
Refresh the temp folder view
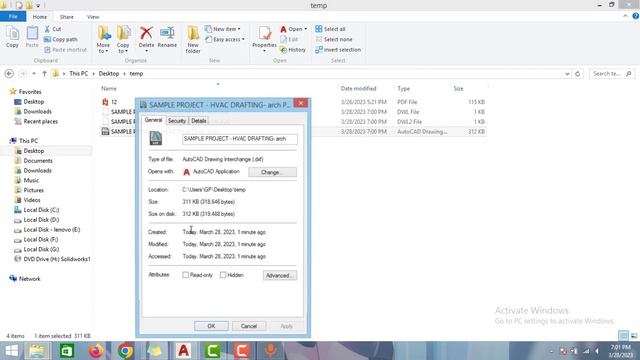pyautogui.click(x=578, y=74)
